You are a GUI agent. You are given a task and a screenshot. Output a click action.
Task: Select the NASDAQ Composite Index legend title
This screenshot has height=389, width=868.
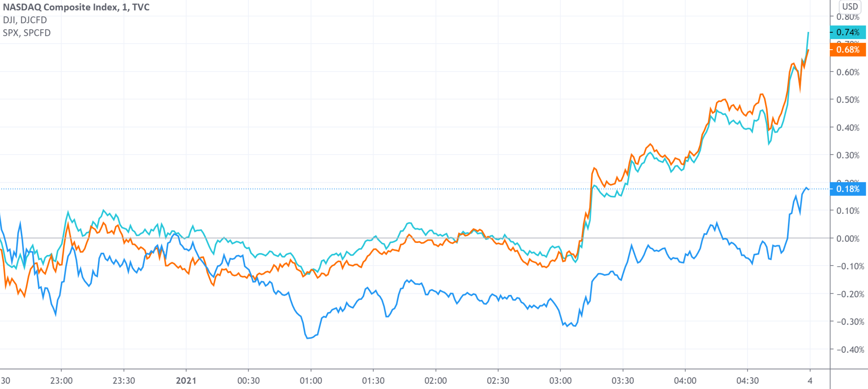pyautogui.click(x=76, y=7)
